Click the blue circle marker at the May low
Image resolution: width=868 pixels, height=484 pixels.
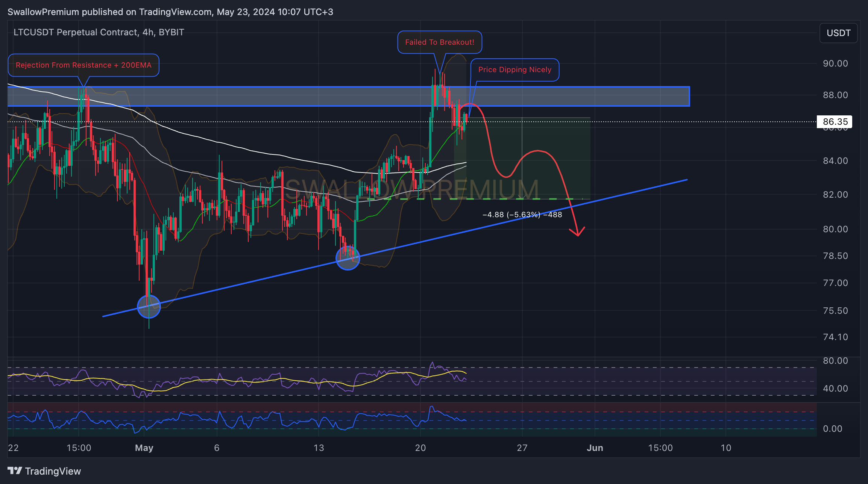coord(149,306)
